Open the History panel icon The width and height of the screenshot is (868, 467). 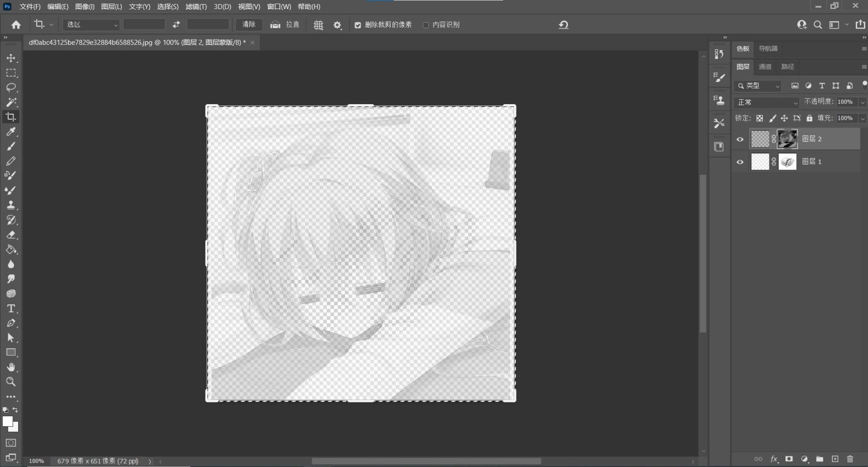719,54
